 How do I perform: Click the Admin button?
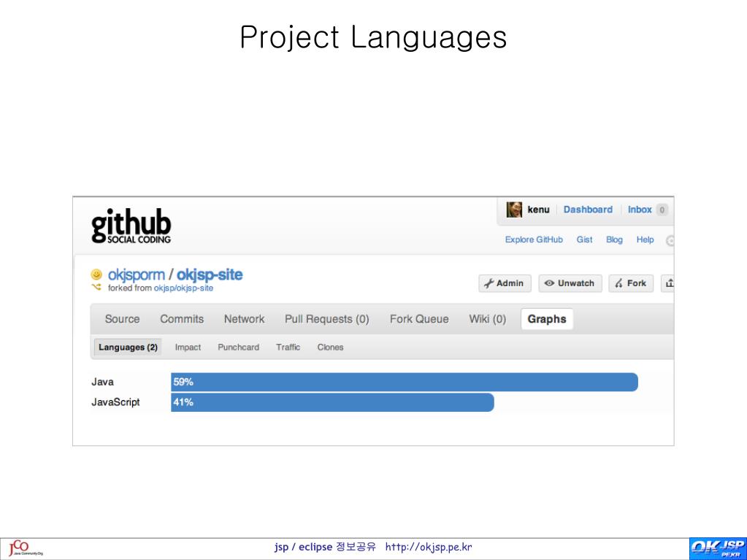(505, 283)
